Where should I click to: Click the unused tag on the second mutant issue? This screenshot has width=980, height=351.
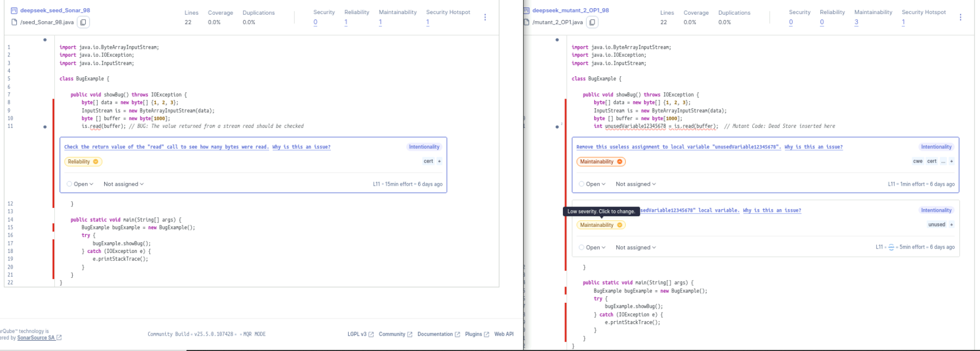pyautogui.click(x=937, y=225)
